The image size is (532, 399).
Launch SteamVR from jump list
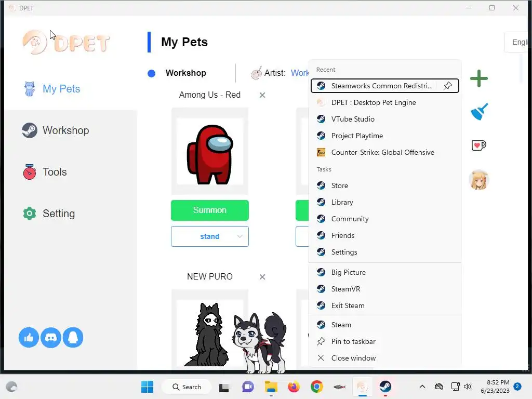pos(385,289)
